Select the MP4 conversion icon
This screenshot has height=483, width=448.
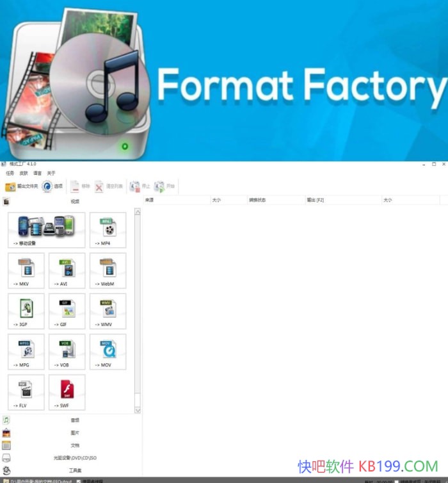tap(108, 230)
